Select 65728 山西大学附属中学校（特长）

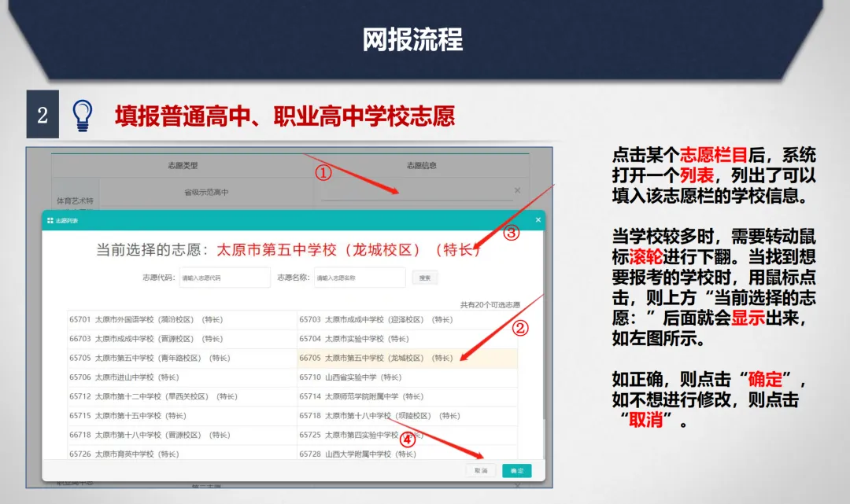tap(407, 454)
